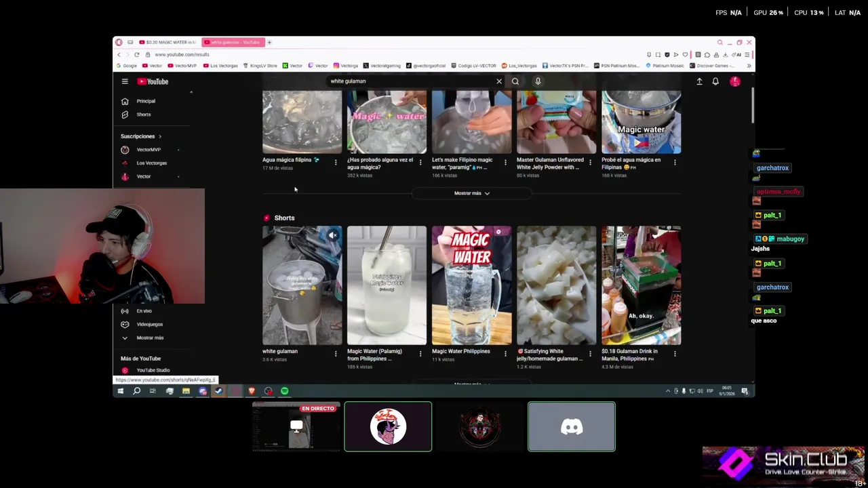Open options for 'Magic Water Philippines' short
Image resolution: width=868 pixels, height=488 pixels.
click(505, 354)
